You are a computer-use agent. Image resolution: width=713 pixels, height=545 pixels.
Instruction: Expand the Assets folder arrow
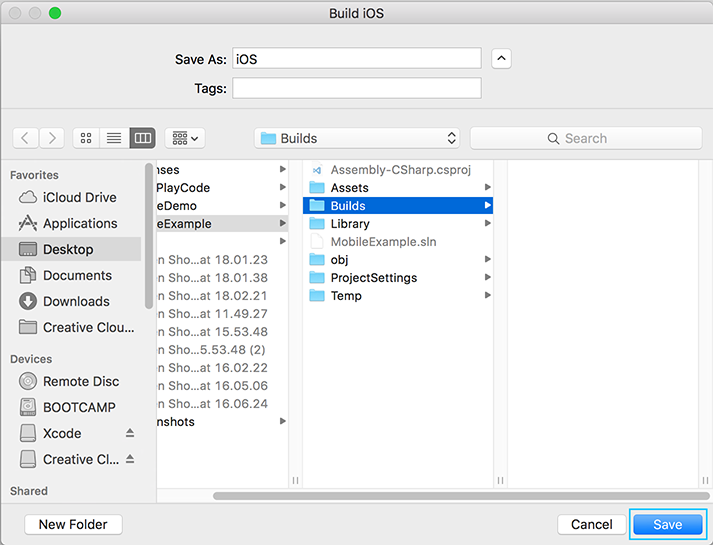(487, 187)
